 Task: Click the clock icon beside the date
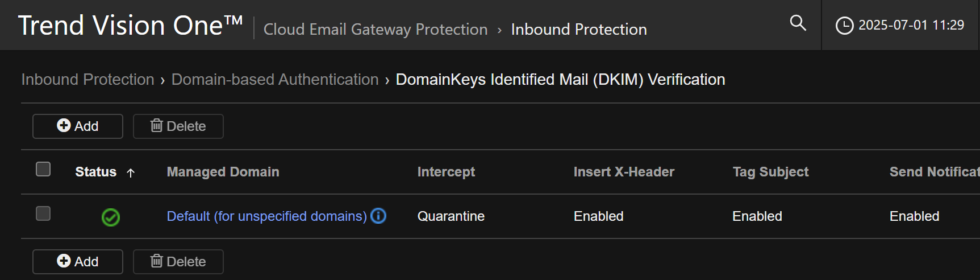(844, 26)
